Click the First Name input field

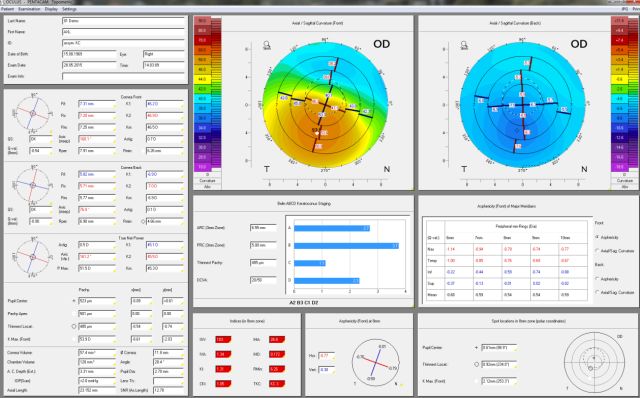(123, 31)
